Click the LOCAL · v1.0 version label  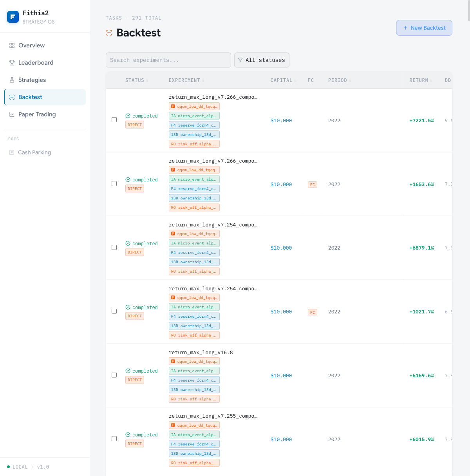point(31,467)
